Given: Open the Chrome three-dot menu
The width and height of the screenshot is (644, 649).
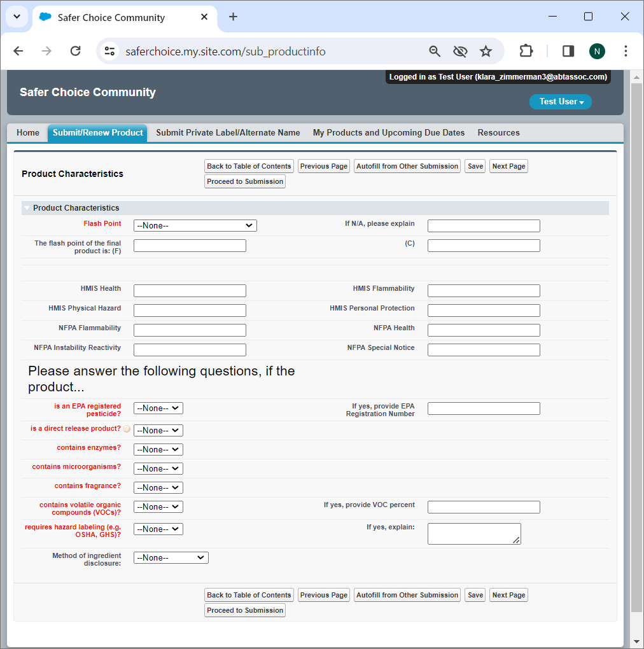Looking at the screenshot, I should point(626,51).
